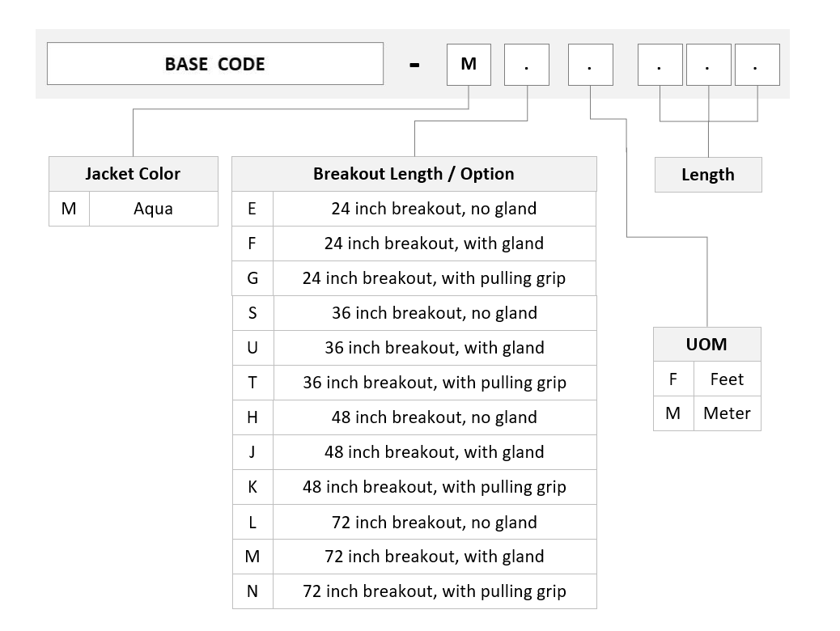Click code letter U in breakout table
The image size is (840, 631).
(252, 348)
